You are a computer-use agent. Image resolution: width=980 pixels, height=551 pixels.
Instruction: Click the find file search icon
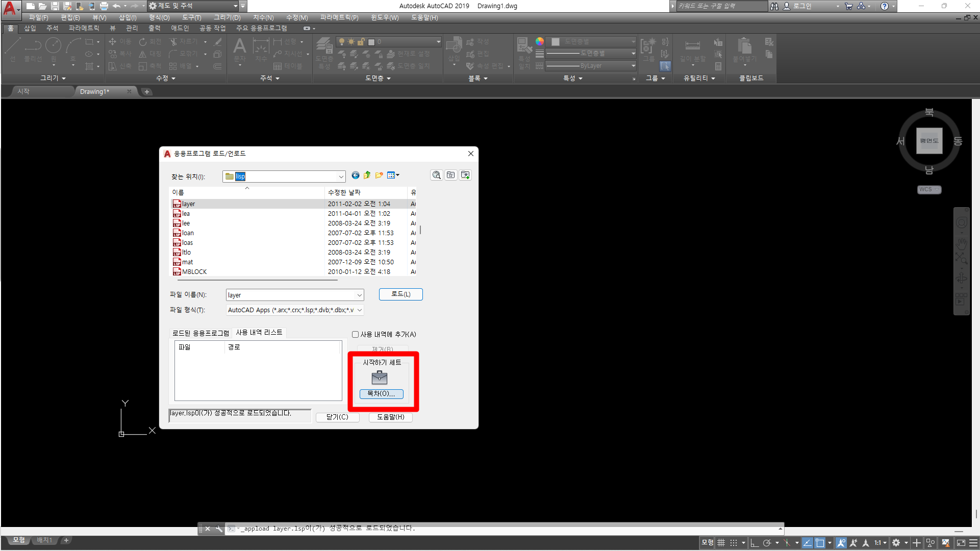(437, 176)
